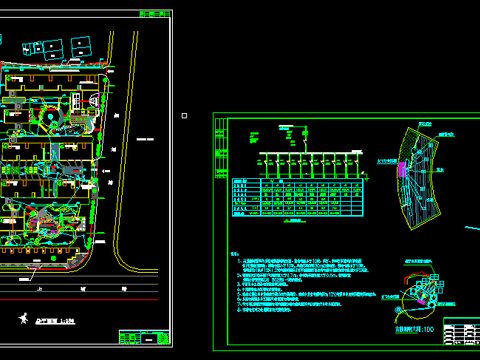This screenshot has width=480, height=360.
Task: Click the detail caption ending in 1:100
Action: [x=415, y=329]
